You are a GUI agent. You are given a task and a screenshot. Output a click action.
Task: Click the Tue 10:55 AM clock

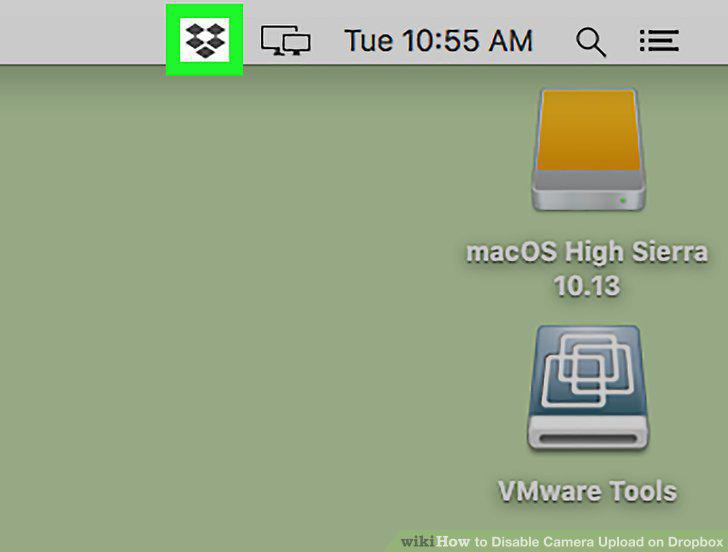(438, 40)
